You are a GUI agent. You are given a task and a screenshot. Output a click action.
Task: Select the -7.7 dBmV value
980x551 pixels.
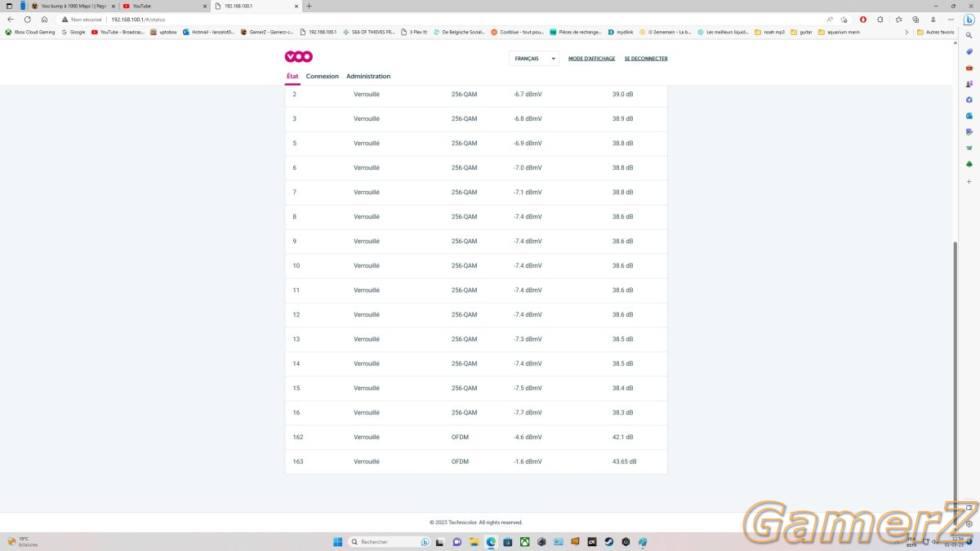(528, 412)
